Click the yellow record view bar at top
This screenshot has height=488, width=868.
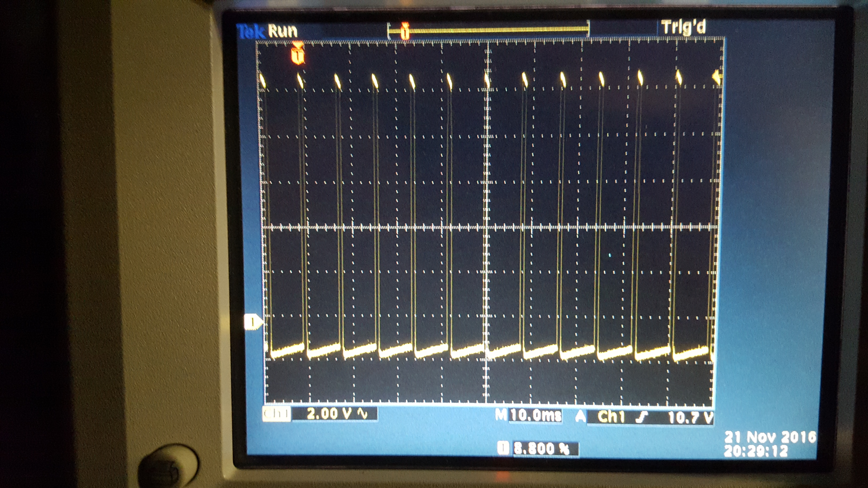[488, 31]
